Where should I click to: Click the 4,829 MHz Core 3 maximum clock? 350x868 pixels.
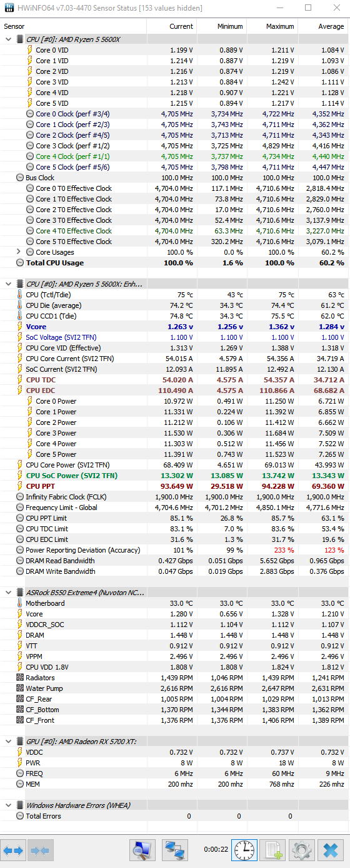tap(277, 145)
